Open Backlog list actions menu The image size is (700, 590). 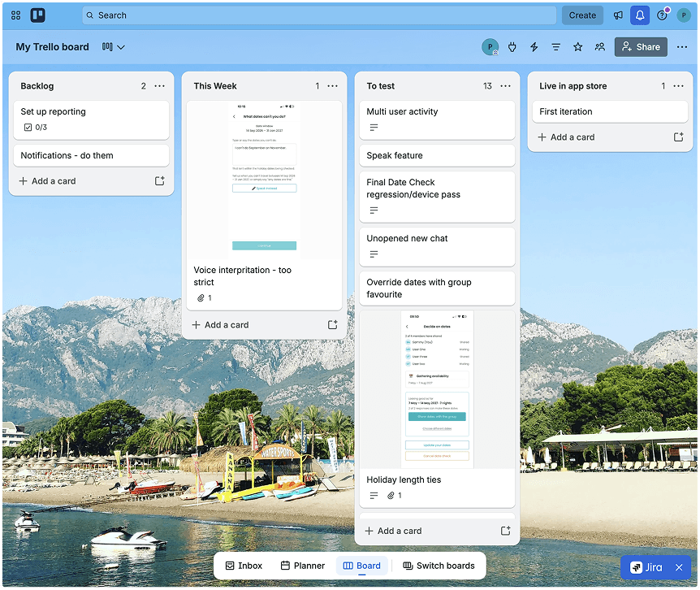click(x=159, y=86)
